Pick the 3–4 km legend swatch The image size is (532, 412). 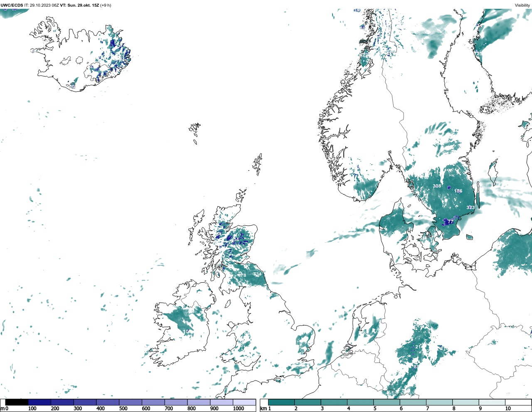point(334,402)
